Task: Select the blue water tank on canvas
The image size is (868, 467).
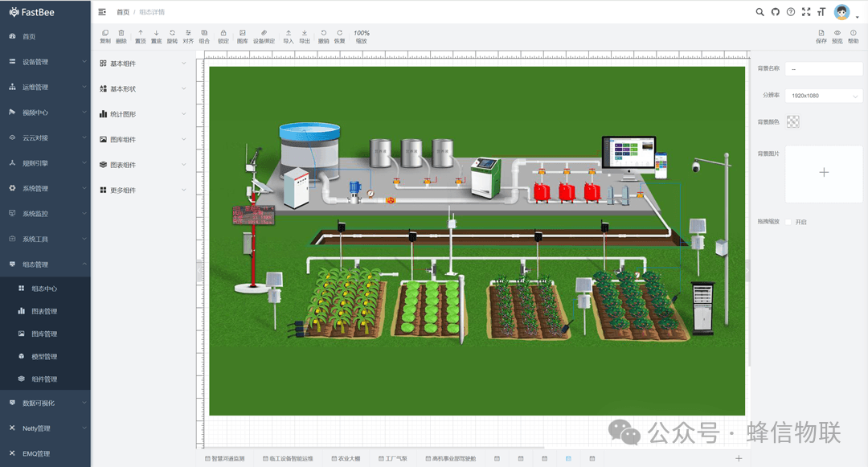Action: click(x=309, y=151)
